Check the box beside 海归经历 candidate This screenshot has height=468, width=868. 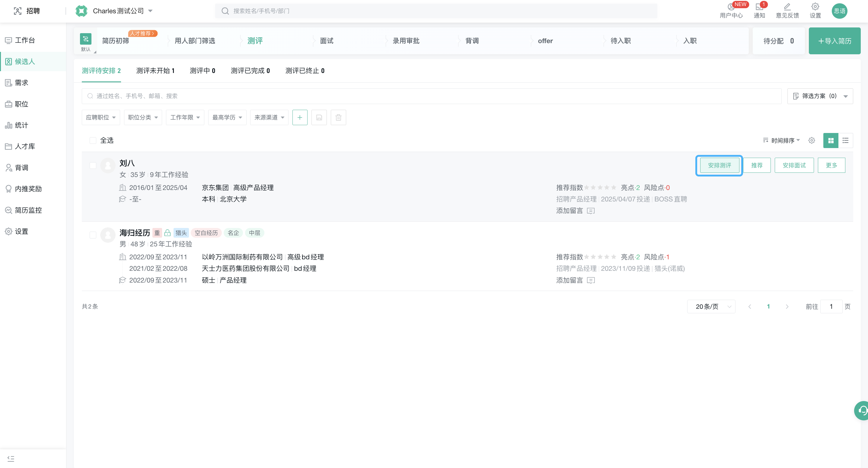click(93, 235)
